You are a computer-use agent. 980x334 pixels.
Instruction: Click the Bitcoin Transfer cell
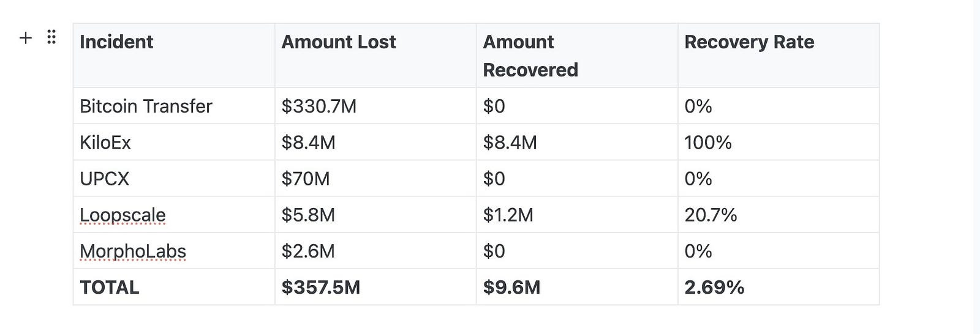174,106
